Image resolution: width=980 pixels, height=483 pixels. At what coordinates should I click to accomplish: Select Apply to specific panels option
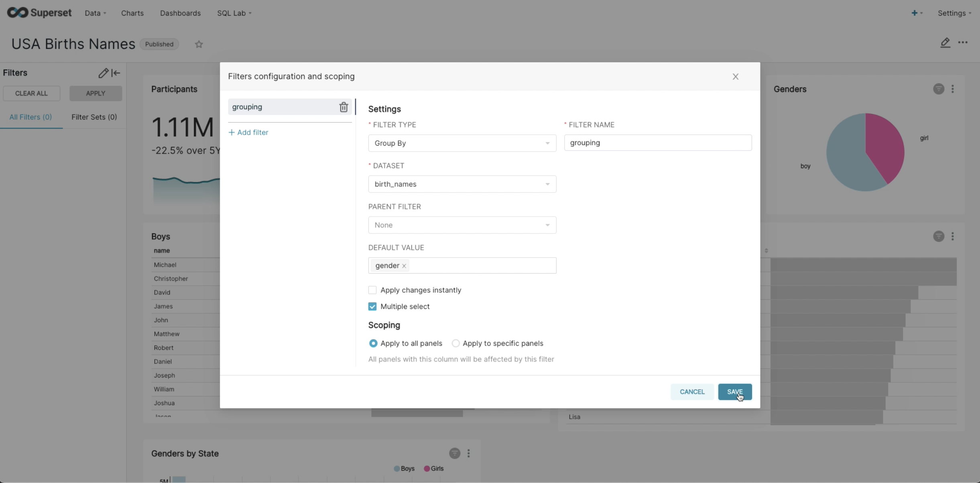tap(455, 343)
